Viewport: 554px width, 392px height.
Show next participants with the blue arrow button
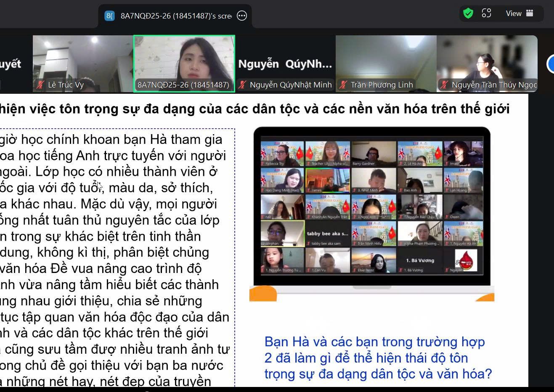pyautogui.click(x=550, y=64)
